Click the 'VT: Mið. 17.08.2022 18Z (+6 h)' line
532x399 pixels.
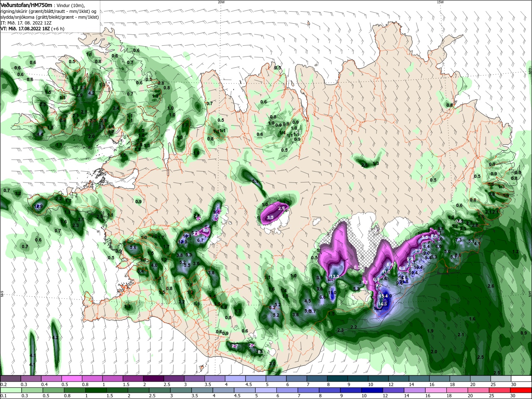(x=32, y=29)
